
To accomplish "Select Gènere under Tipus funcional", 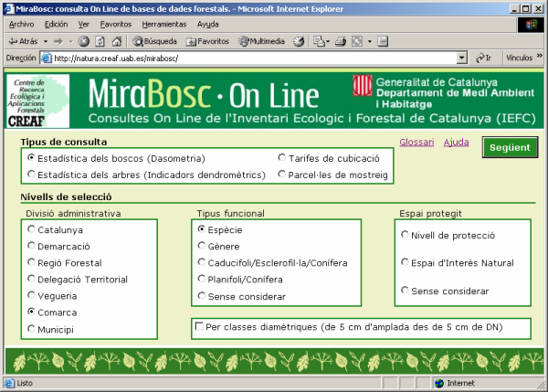I will (201, 246).
